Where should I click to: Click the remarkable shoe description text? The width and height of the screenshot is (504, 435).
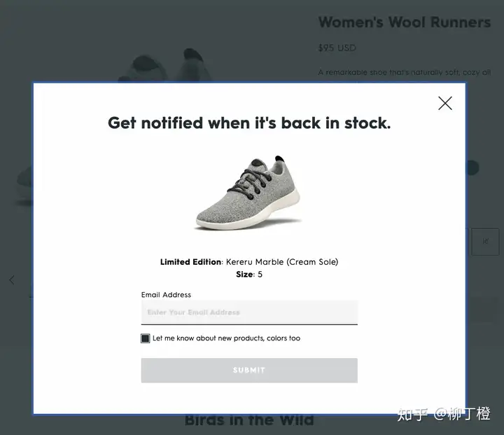pyautogui.click(x=405, y=72)
